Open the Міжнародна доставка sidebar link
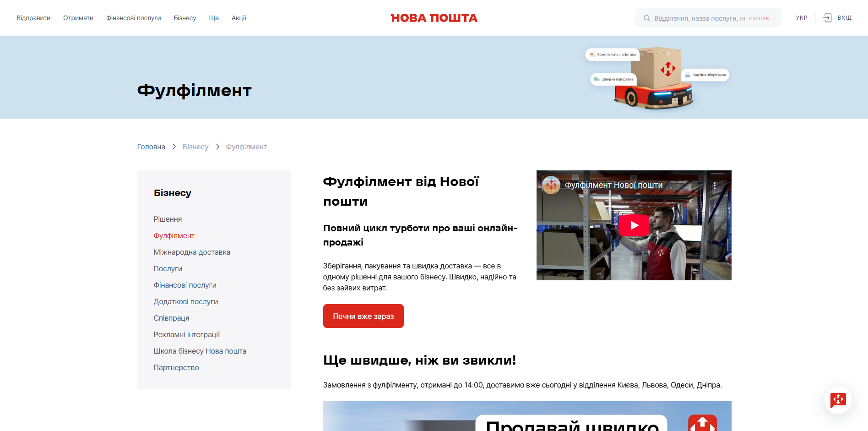Screen dimensions: 868x431 click(x=192, y=252)
